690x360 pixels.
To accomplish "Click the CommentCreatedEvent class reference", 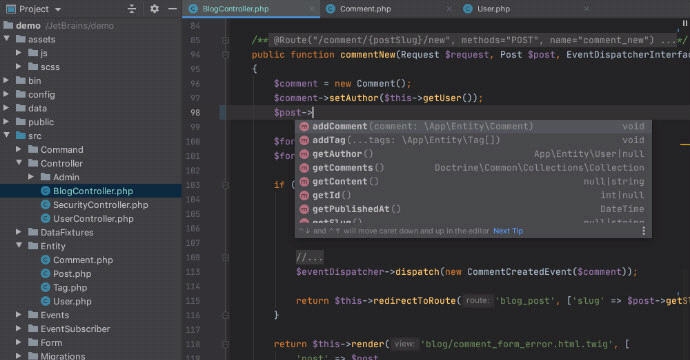I will tap(519, 272).
